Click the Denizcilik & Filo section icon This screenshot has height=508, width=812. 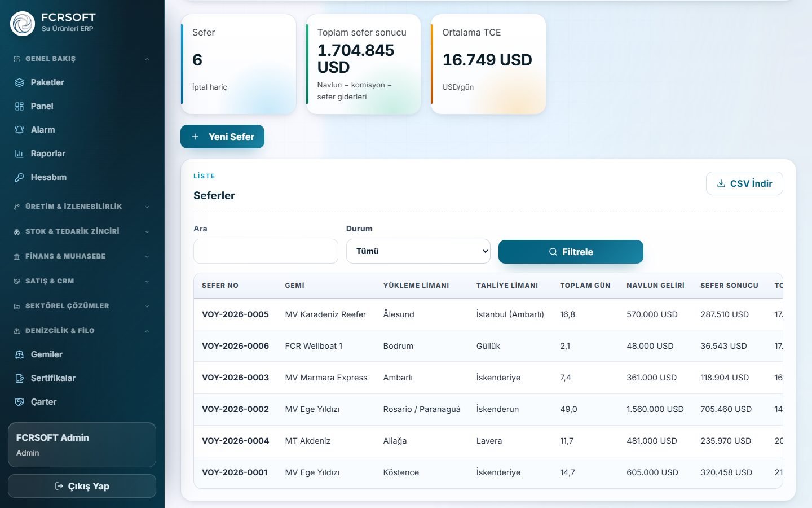pos(17,331)
